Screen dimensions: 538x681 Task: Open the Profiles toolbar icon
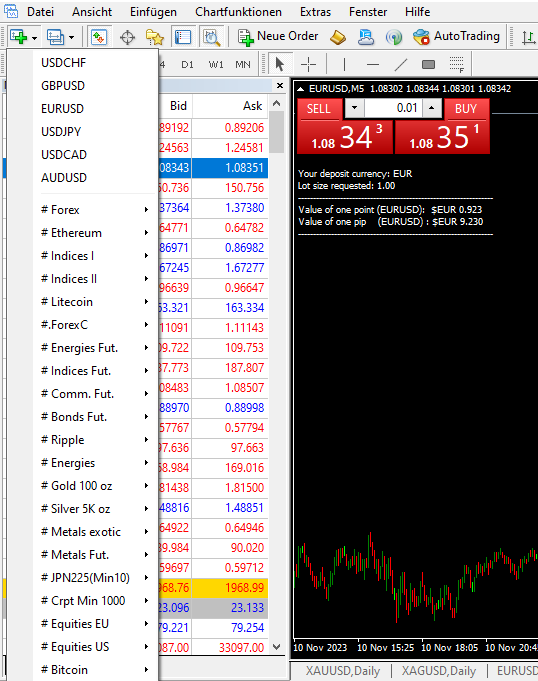55,37
